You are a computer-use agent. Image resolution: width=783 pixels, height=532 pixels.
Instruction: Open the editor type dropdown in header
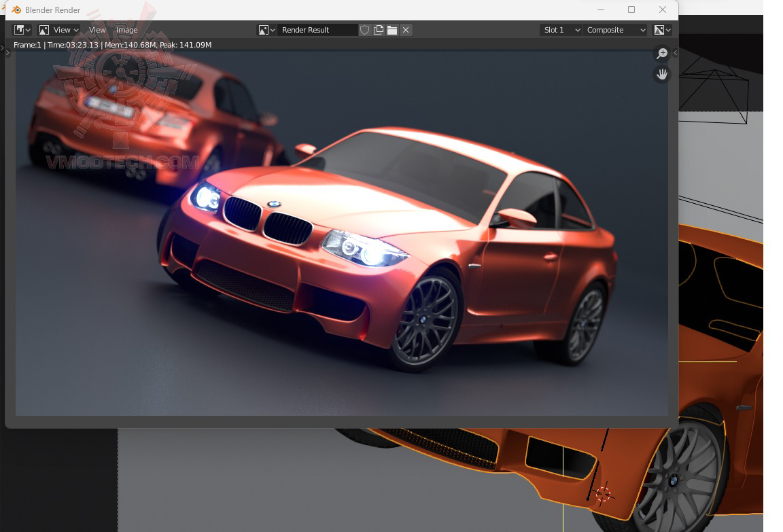(22, 30)
